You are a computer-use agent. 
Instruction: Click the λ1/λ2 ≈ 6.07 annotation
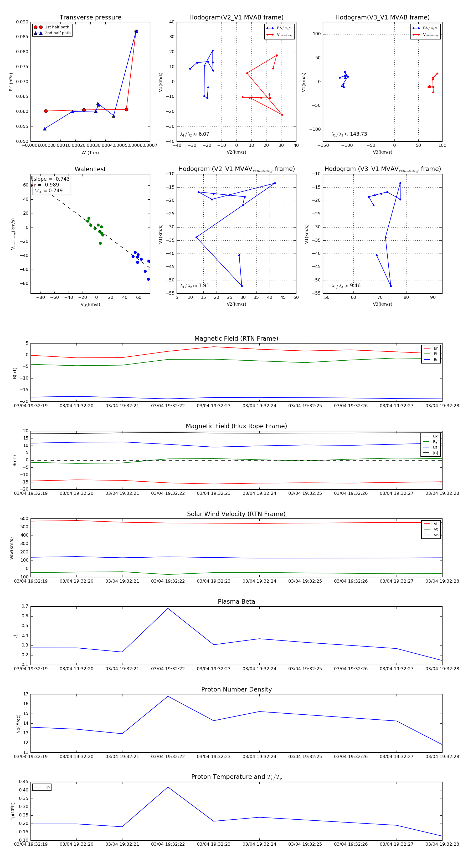tap(194, 134)
